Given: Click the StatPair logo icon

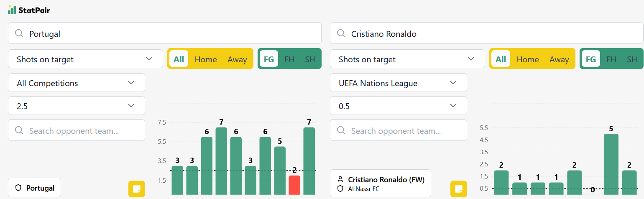Looking at the screenshot, I should tap(12, 10).
